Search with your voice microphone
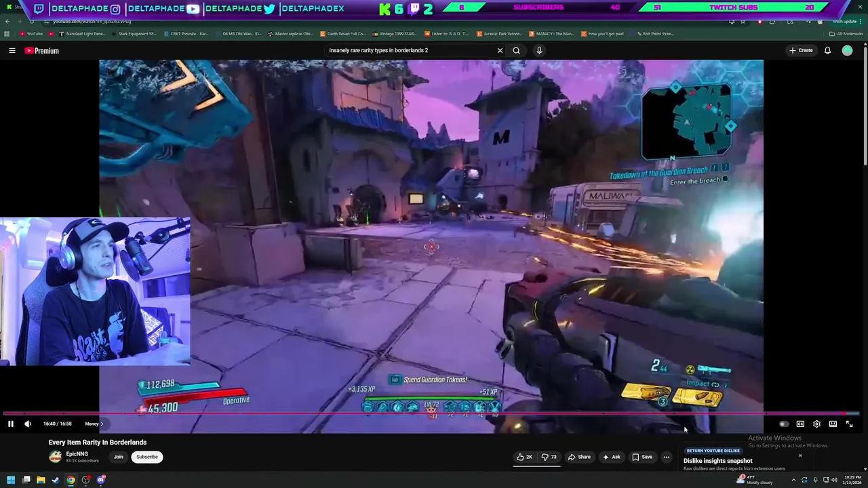Image resolution: width=868 pixels, height=488 pixels. (x=539, y=50)
